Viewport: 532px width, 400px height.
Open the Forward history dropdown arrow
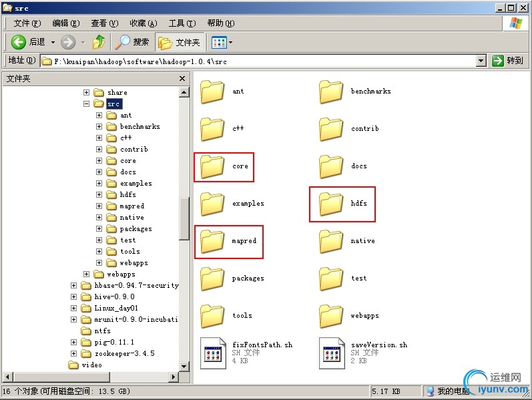click(x=83, y=43)
